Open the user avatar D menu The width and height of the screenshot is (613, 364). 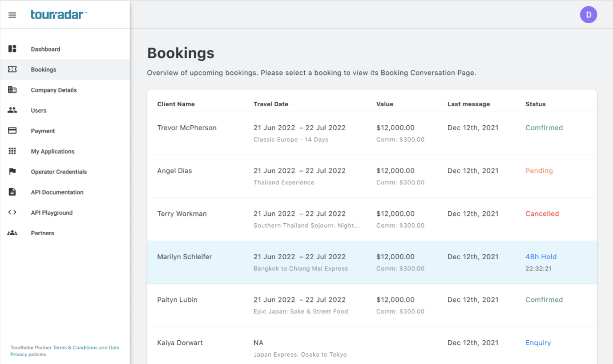[x=588, y=15]
